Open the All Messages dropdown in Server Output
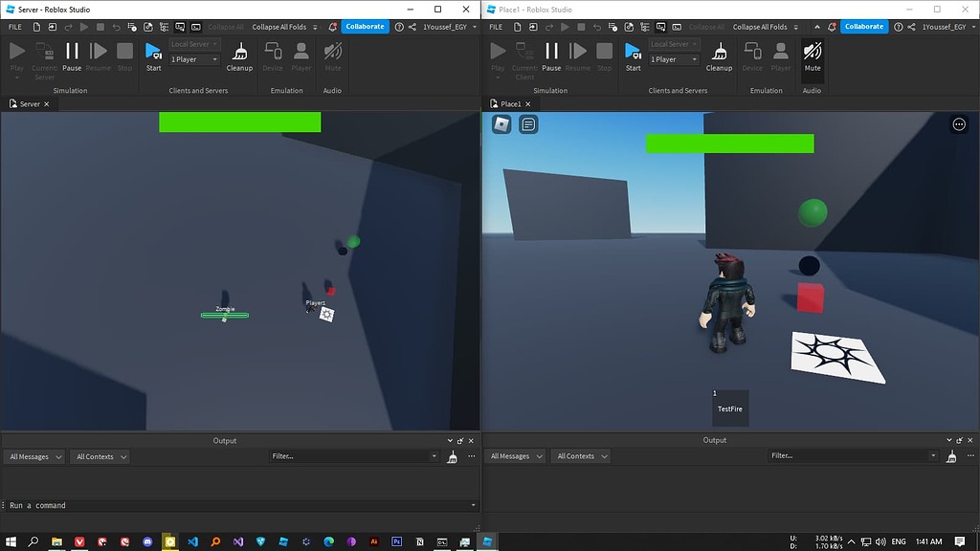 pos(33,456)
